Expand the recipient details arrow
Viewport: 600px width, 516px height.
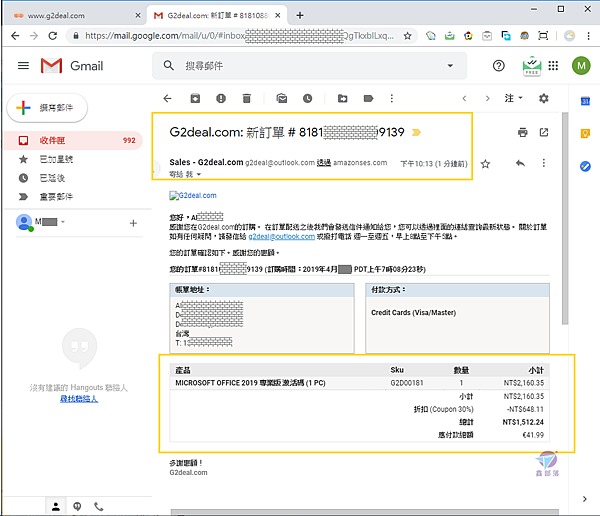[x=199, y=175]
